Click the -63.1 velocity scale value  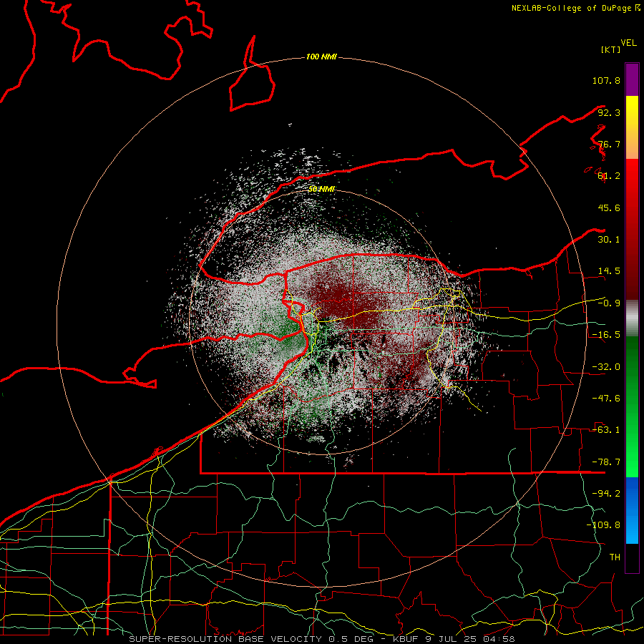tap(606, 430)
